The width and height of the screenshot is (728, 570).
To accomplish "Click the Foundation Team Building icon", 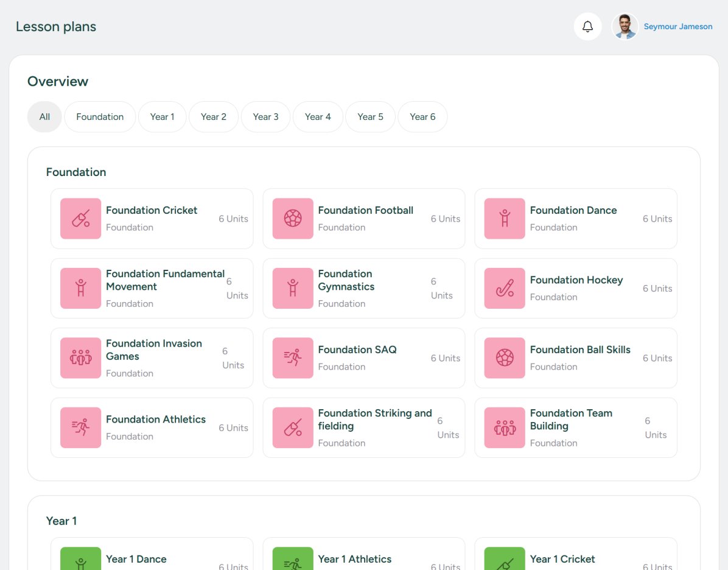I will point(505,427).
